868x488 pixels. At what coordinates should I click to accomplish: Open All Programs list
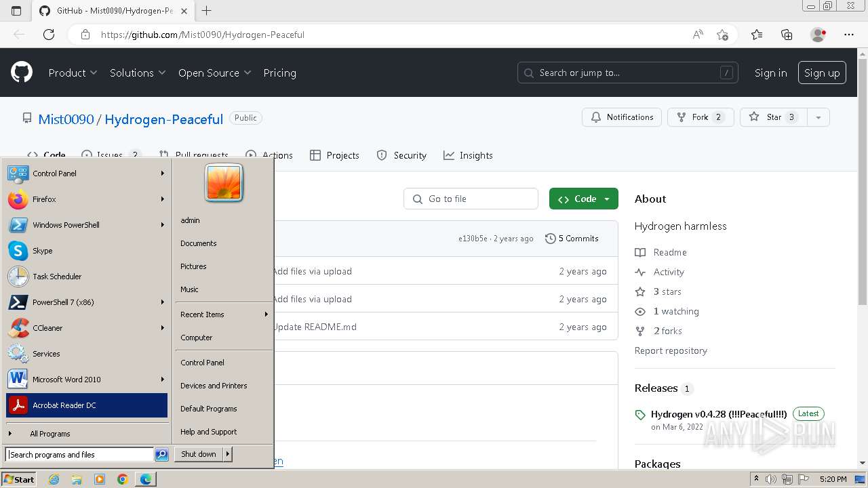click(87, 434)
